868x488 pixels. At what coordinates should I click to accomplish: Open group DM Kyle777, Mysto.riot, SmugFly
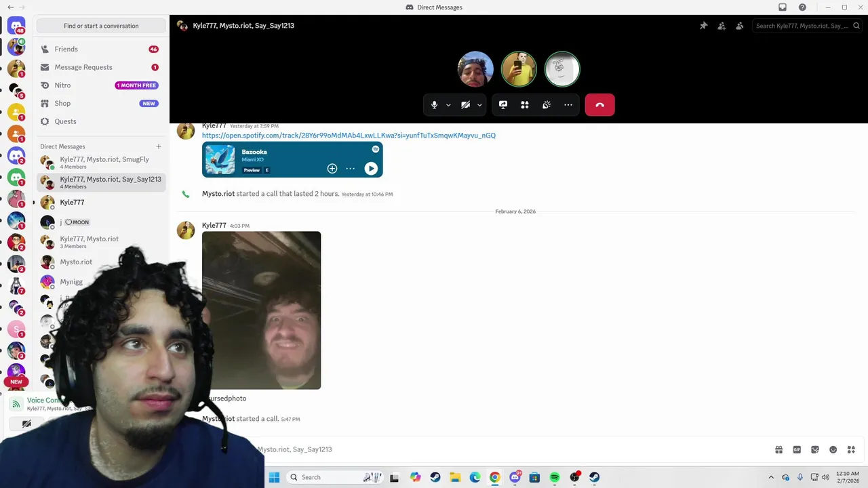pos(101,163)
